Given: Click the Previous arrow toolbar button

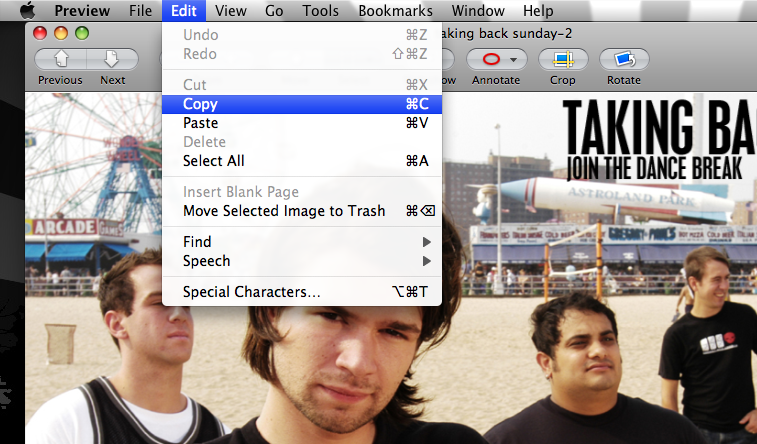Looking at the screenshot, I should pos(60,59).
